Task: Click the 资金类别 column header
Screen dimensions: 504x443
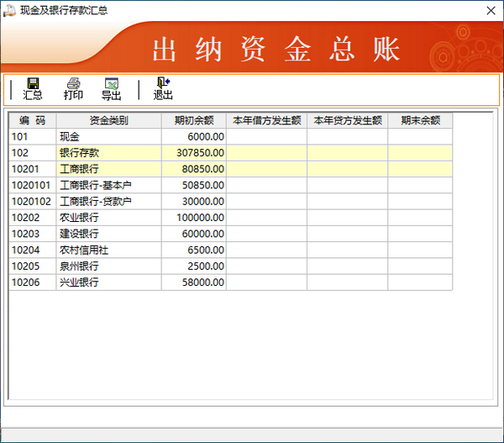Action: pyautogui.click(x=109, y=120)
